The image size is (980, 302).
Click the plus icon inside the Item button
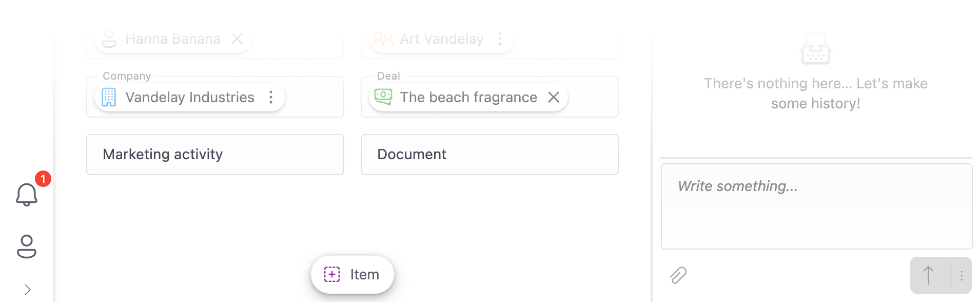(x=333, y=274)
